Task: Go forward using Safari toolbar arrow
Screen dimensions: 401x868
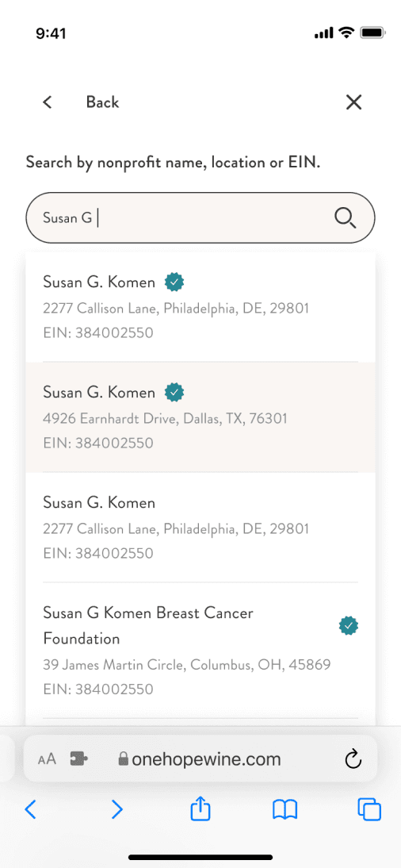Action: [x=116, y=810]
